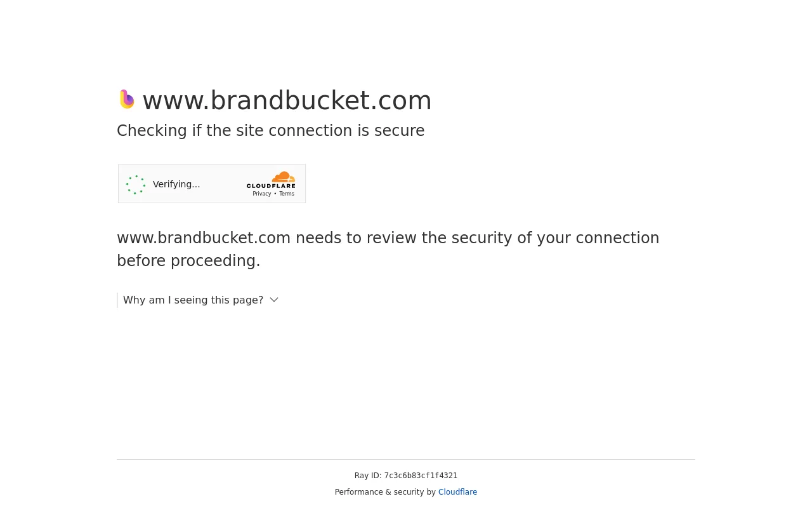
Task: Click the large www.brandbucket.com heading
Action: (287, 100)
